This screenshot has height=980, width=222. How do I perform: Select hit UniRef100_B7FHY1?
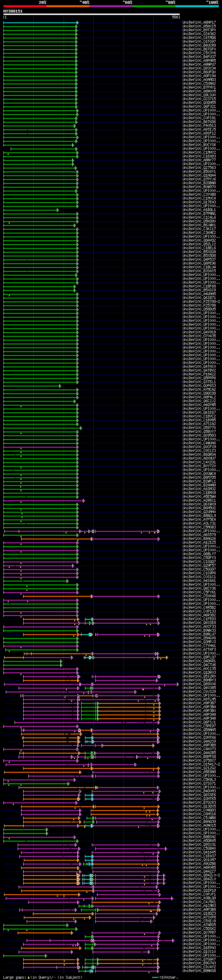coord(199,88)
